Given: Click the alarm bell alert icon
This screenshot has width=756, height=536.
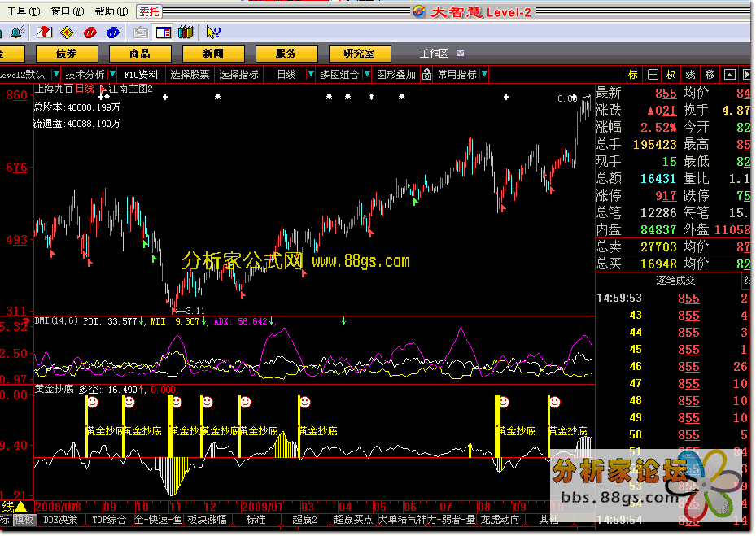Looking at the screenshot, I should 18,33.
